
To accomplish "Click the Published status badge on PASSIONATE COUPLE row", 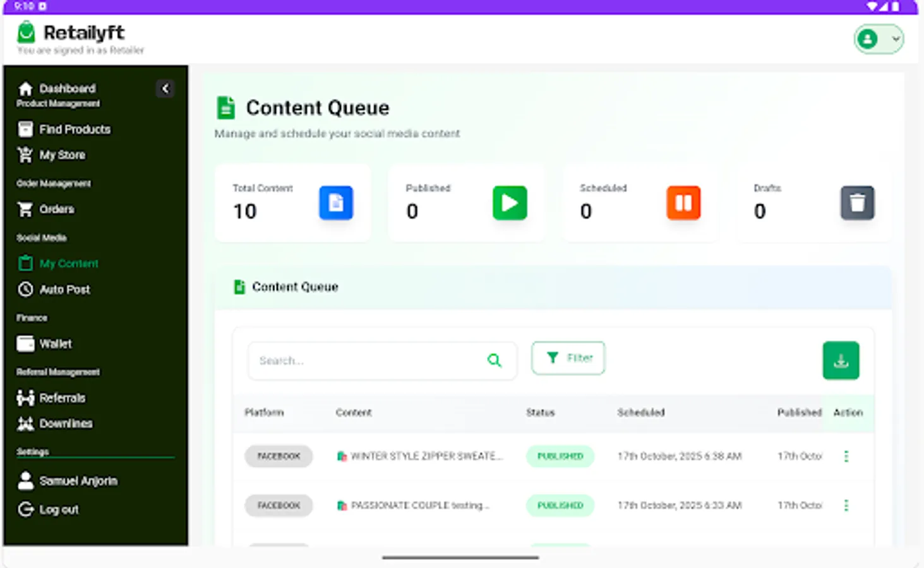I will click(560, 505).
